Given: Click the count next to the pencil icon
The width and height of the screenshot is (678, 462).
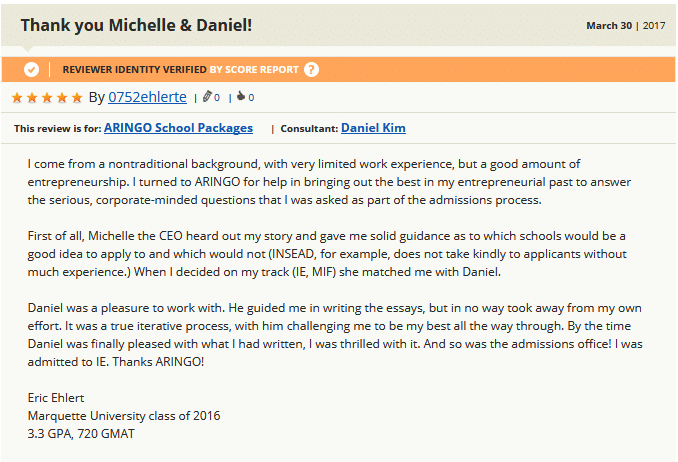Looking at the screenshot, I should coord(217,98).
